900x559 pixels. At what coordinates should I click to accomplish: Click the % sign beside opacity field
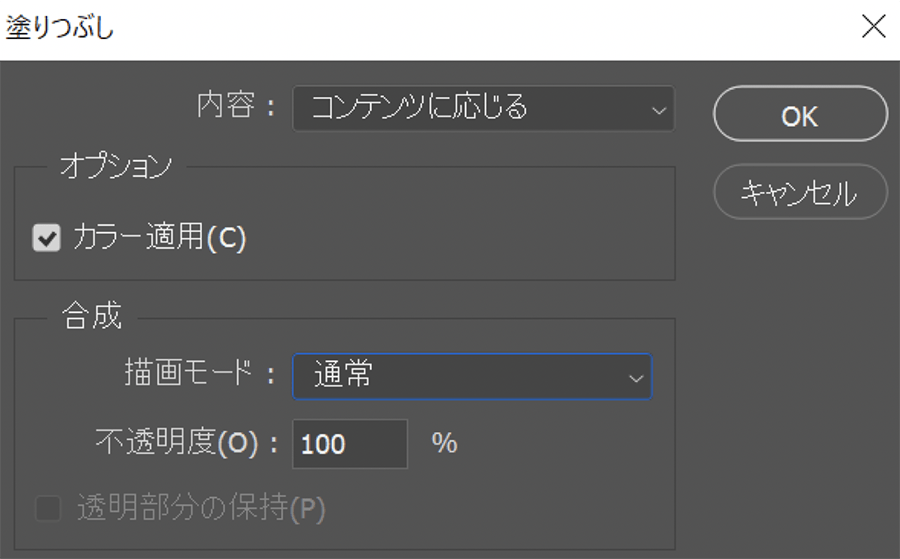pos(444,443)
